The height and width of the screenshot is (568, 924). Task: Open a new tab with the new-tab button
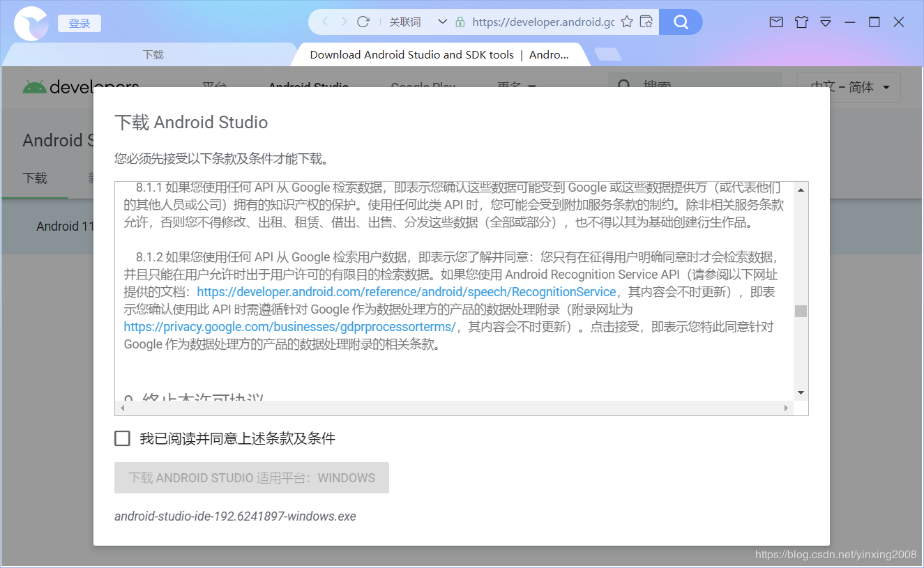(x=607, y=54)
